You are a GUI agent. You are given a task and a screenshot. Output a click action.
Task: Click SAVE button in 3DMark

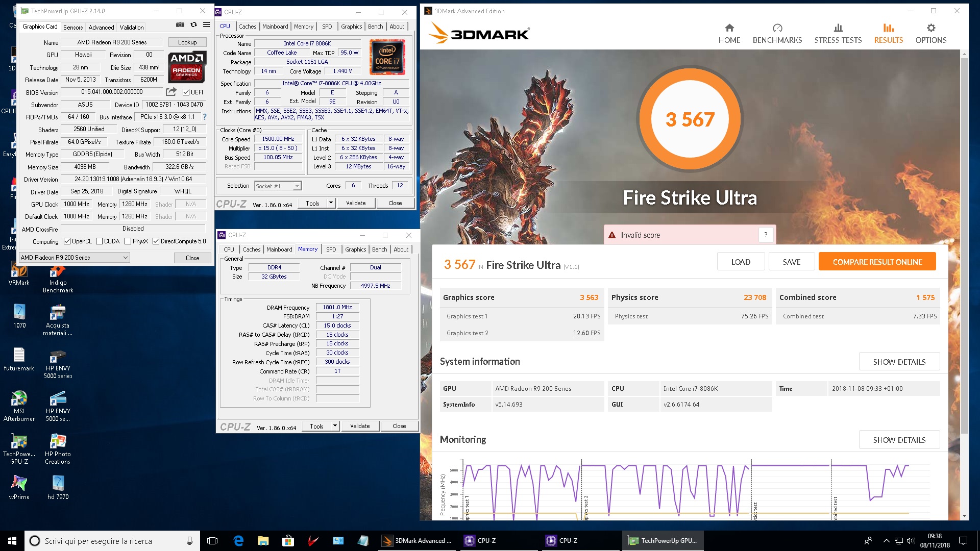792,262
